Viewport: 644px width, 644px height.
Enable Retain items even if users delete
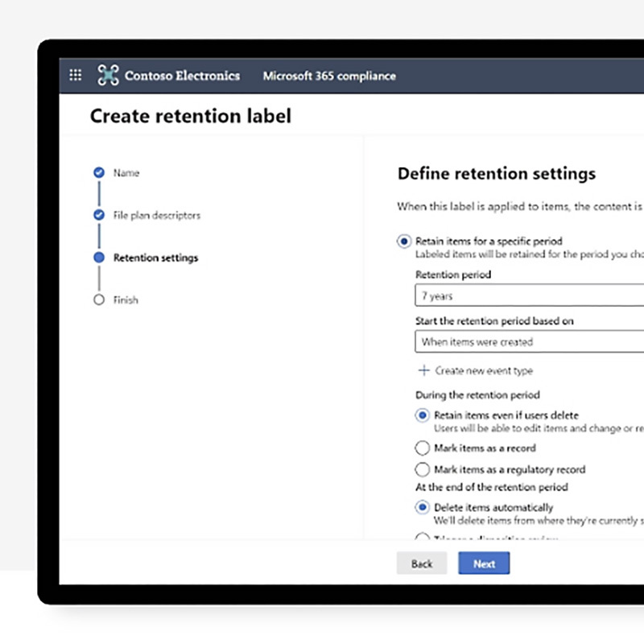[x=422, y=415]
